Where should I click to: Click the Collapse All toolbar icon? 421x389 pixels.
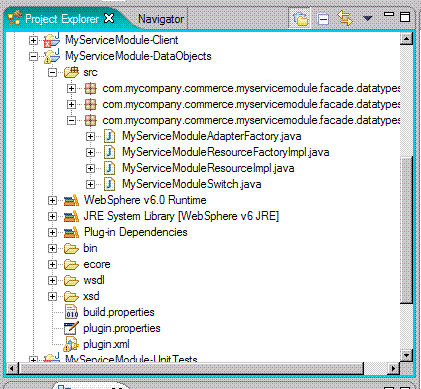click(323, 19)
